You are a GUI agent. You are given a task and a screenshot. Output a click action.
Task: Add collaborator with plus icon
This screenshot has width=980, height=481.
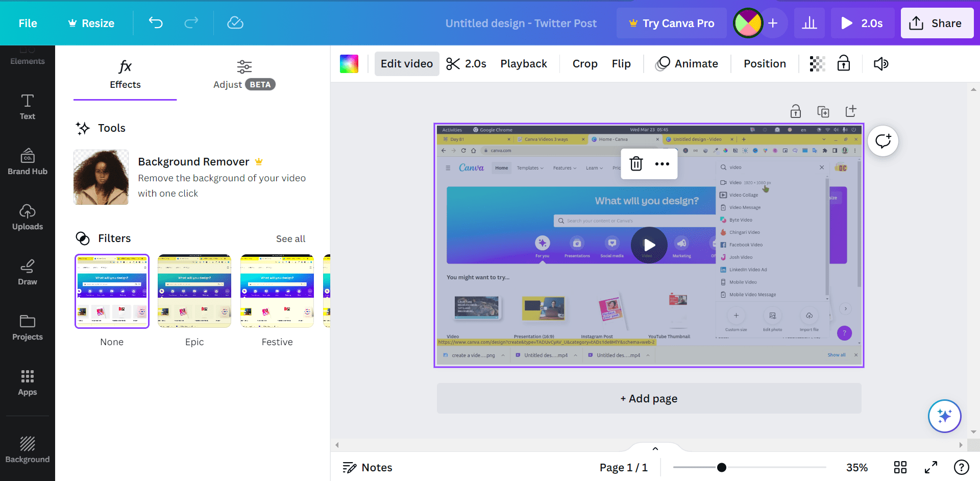(773, 23)
